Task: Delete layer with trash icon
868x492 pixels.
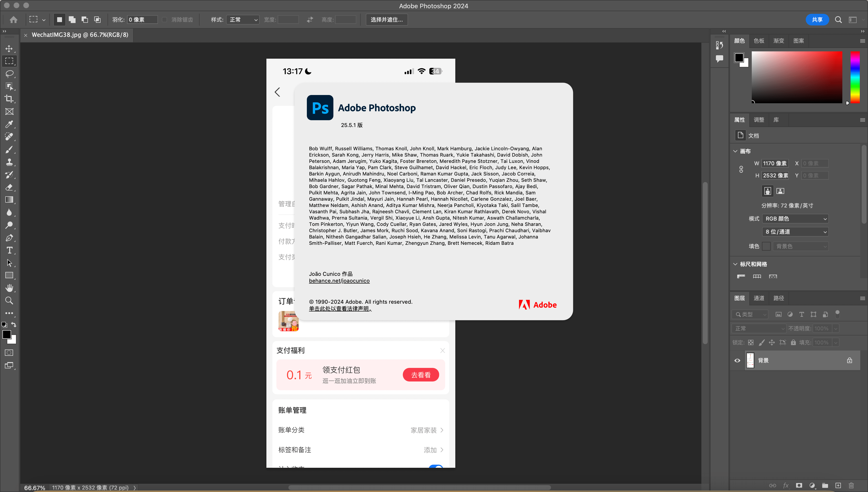Action: (x=851, y=485)
